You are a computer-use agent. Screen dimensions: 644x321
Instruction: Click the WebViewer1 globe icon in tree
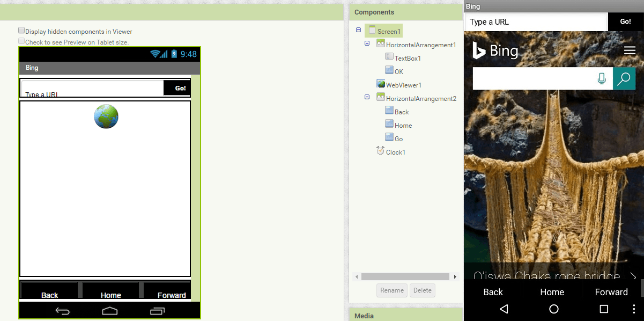click(381, 84)
